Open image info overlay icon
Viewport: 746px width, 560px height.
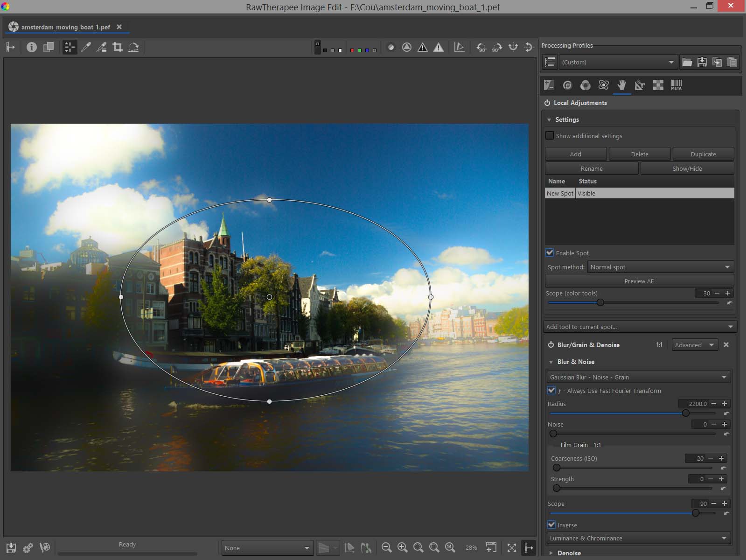point(32,47)
